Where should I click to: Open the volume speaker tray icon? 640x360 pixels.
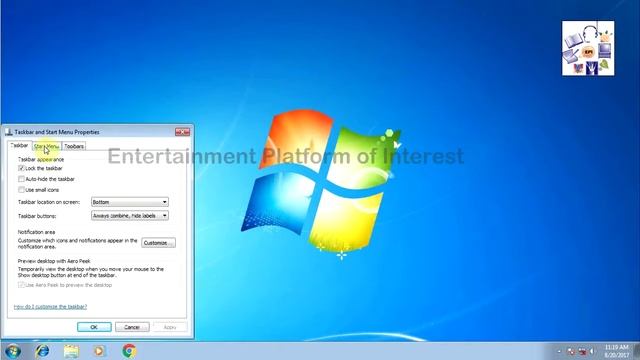click(592, 351)
